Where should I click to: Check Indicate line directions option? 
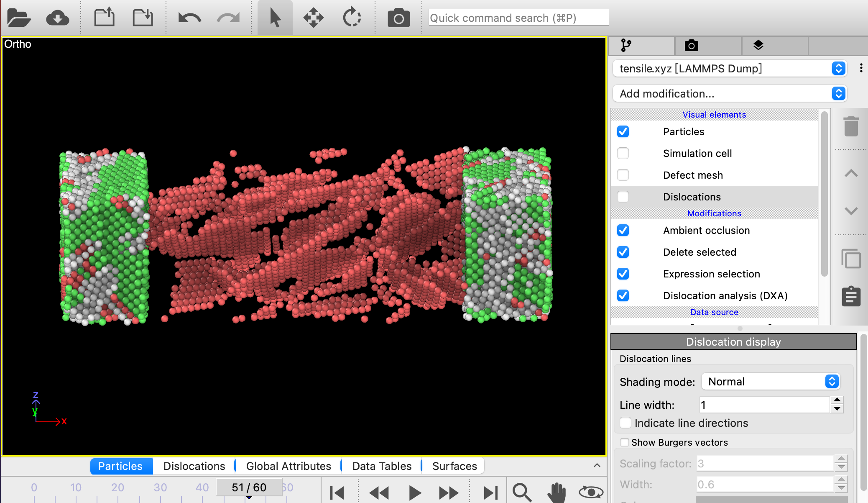pyautogui.click(x=625, y=423)
